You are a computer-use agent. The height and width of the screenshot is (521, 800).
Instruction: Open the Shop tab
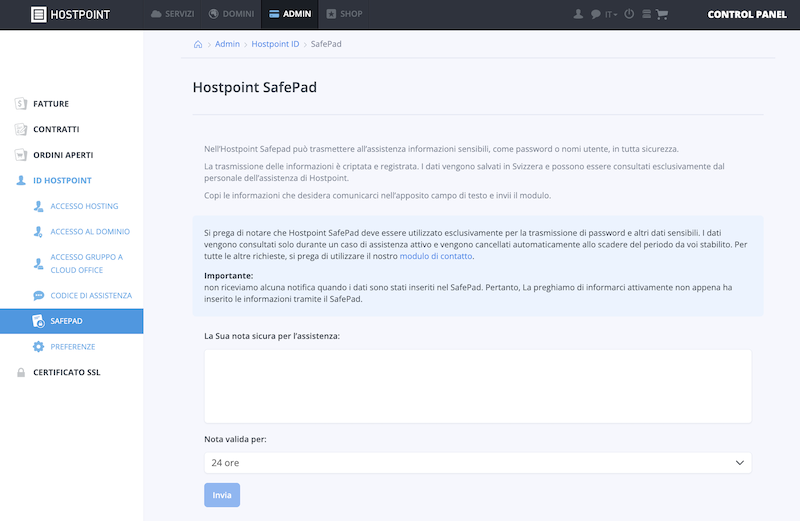coord(344,14)
